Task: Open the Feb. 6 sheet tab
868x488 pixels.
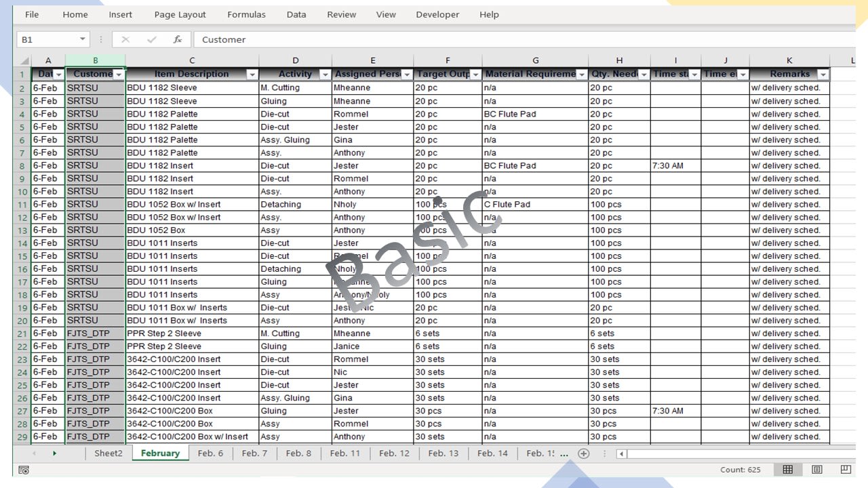Action: click(210, 453)
